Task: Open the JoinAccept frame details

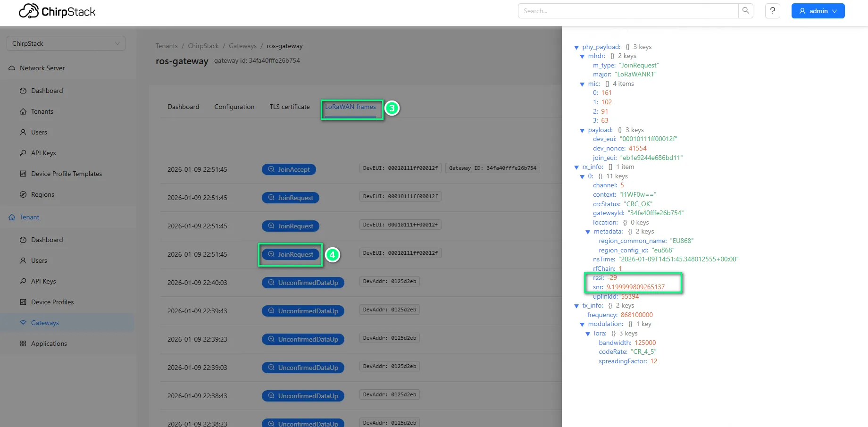Action: [289, 169]
